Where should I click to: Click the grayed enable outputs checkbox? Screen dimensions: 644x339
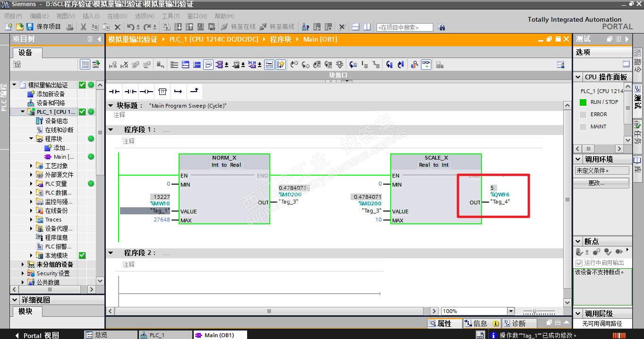(x=579, y=263)
